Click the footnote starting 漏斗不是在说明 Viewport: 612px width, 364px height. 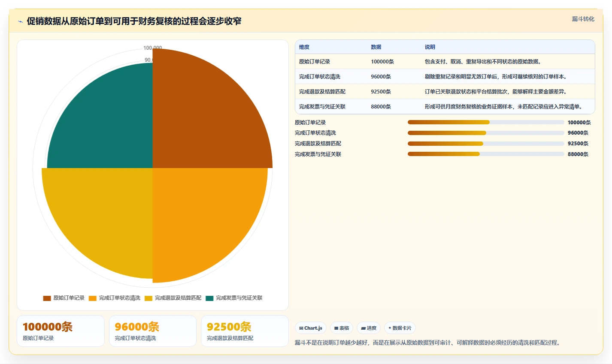coord(427,343)
